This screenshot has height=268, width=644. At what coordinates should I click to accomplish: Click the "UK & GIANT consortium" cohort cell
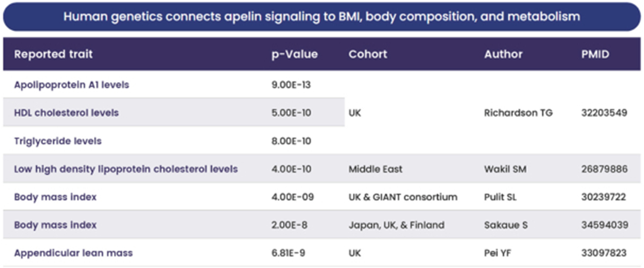(x=403, y=197)
